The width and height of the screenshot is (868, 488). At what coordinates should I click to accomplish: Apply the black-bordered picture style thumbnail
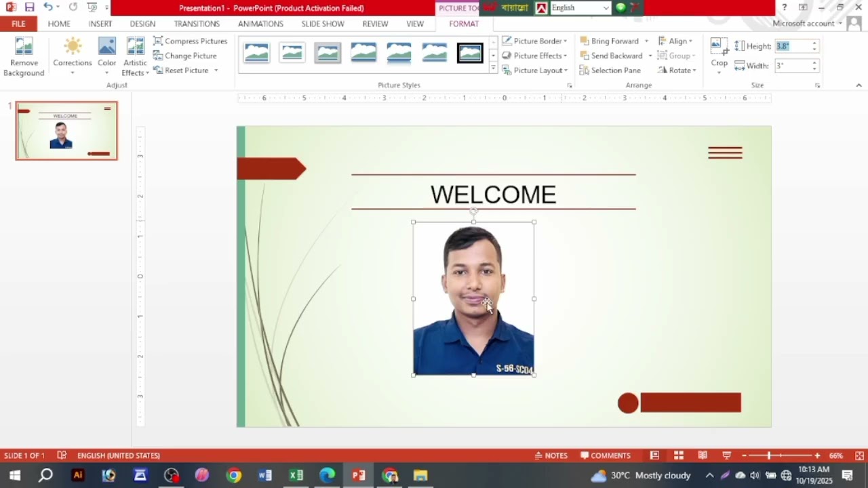coord(470,53)
